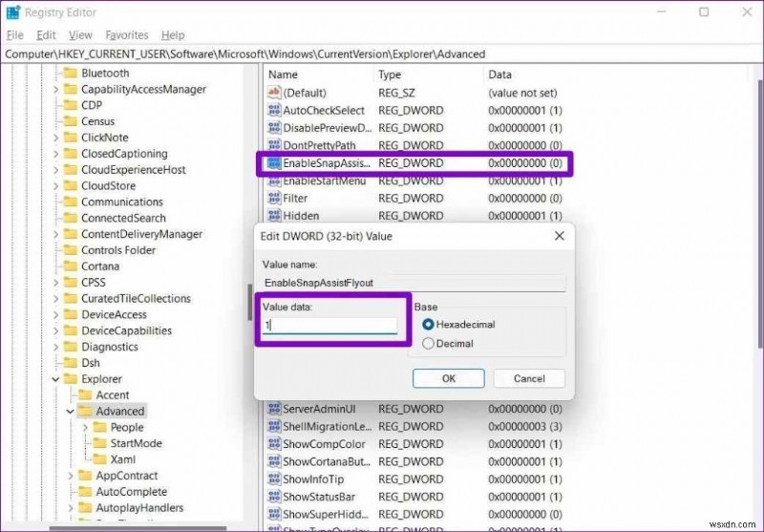Collapse the Explorer key
Screen dimensions: 764x532
pos(55,378)
